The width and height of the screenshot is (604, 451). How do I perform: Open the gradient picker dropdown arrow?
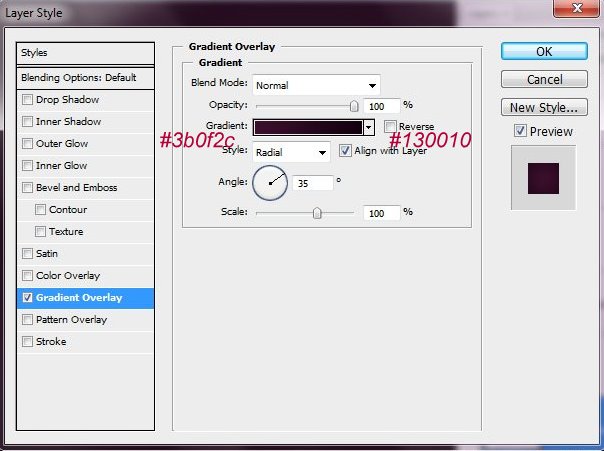pos(369,127)
